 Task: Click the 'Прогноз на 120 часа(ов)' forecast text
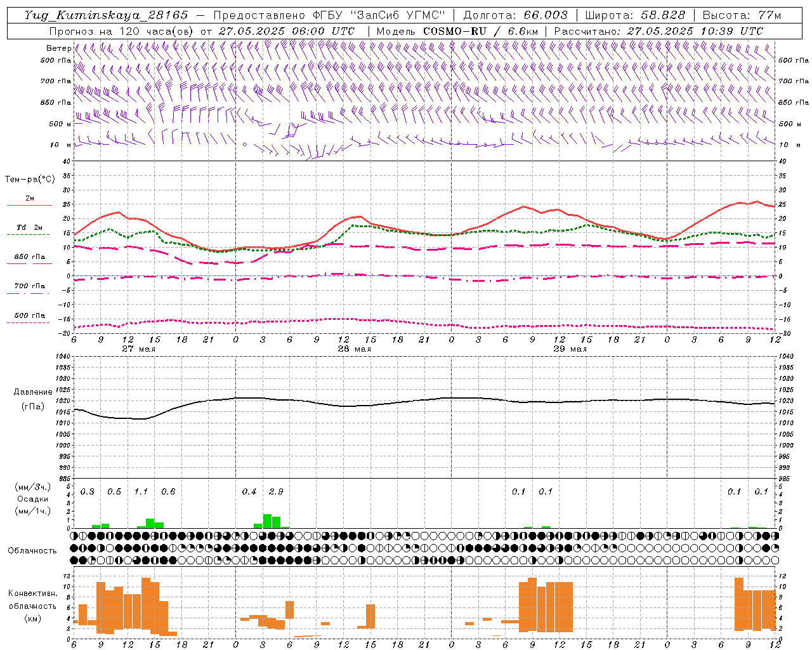122,31
